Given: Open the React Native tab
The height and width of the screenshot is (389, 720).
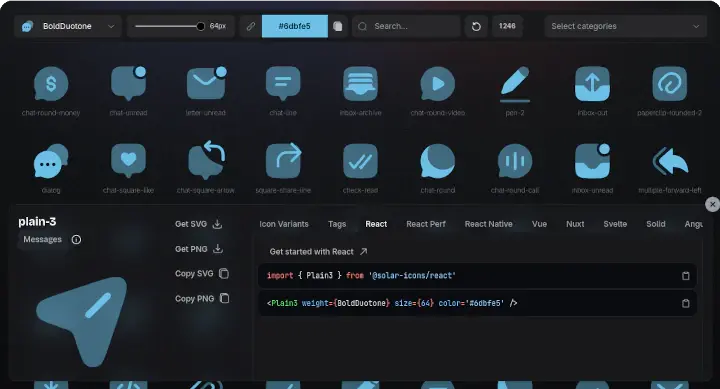Looking at the screenshot, I should coord(489,224).
